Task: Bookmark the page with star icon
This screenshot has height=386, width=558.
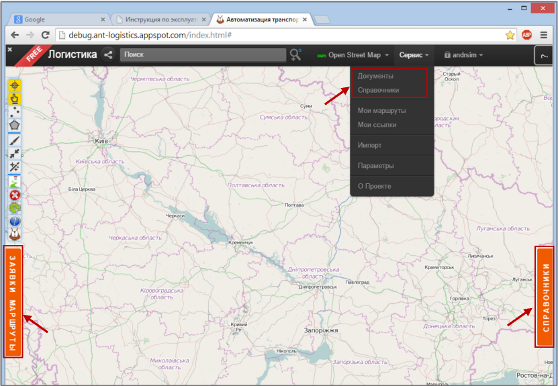Action: coord(510,35)
